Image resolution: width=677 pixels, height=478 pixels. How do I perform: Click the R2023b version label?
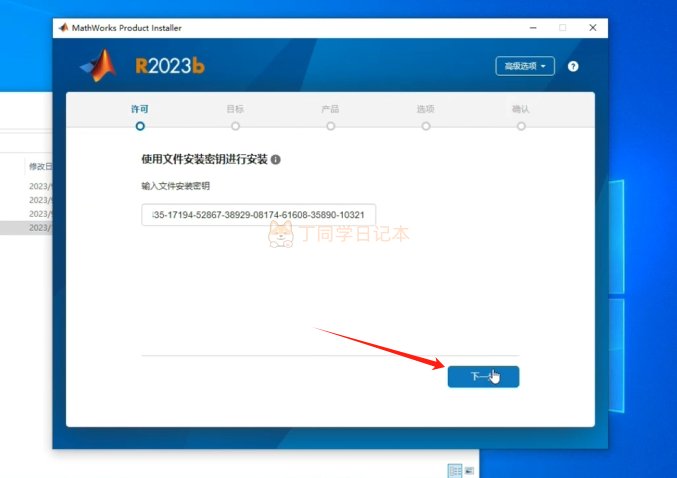[x=170, y=66]
